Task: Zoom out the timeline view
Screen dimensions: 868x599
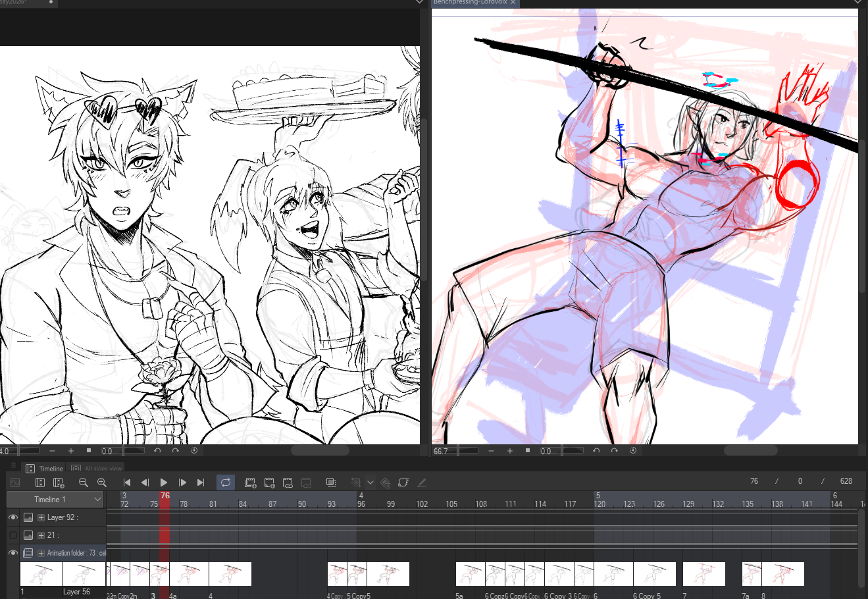Action: (x=83, y=482)
